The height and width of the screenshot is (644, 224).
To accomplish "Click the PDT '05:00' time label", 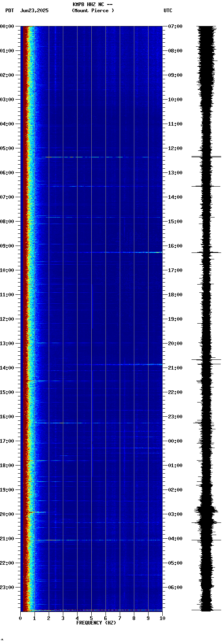I will [7, 148].
